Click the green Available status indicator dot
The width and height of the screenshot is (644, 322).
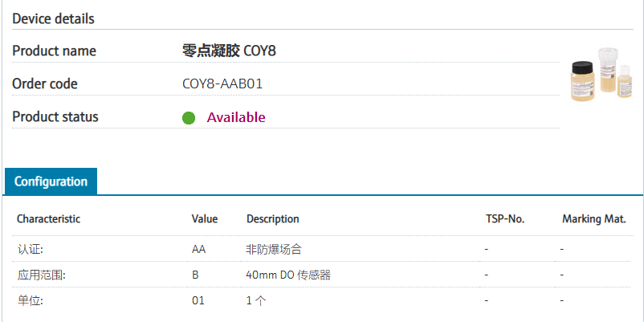(189, 118)
